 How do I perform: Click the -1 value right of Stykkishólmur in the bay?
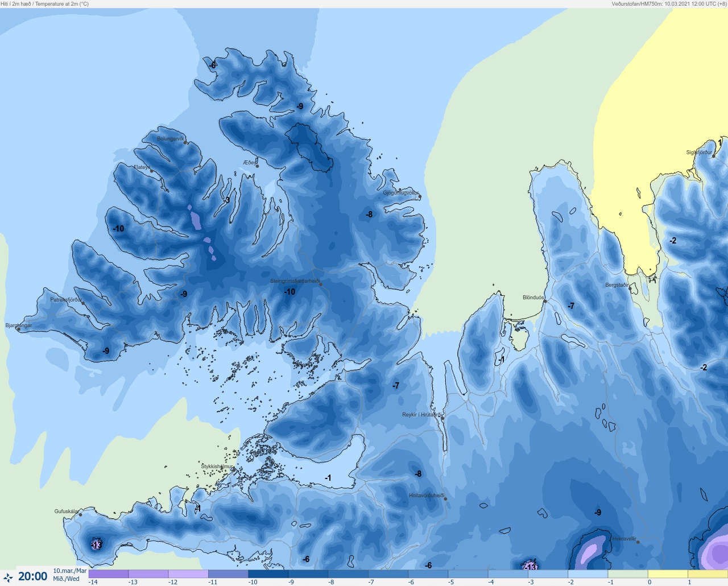[x=328, y=478]
